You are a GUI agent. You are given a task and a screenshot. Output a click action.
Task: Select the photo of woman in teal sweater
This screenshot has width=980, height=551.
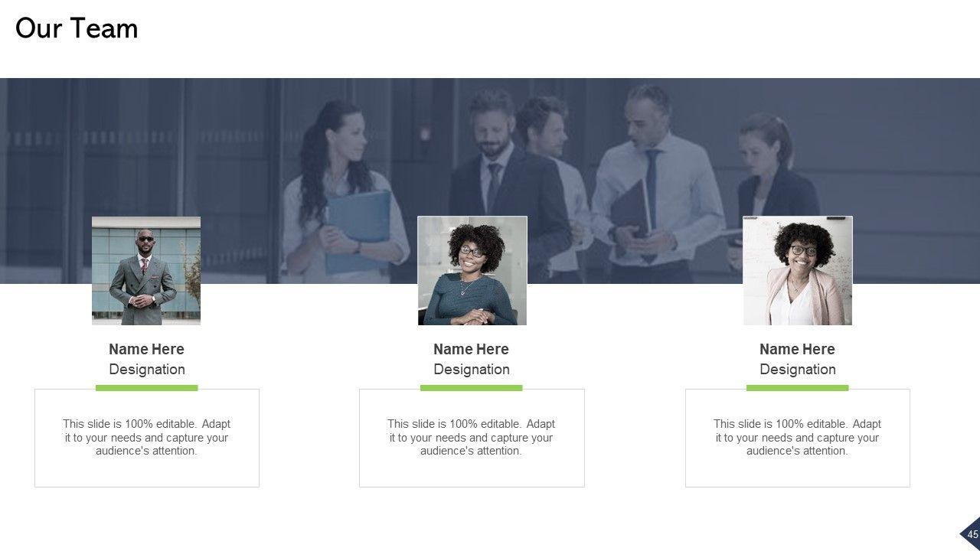(472, 271)
